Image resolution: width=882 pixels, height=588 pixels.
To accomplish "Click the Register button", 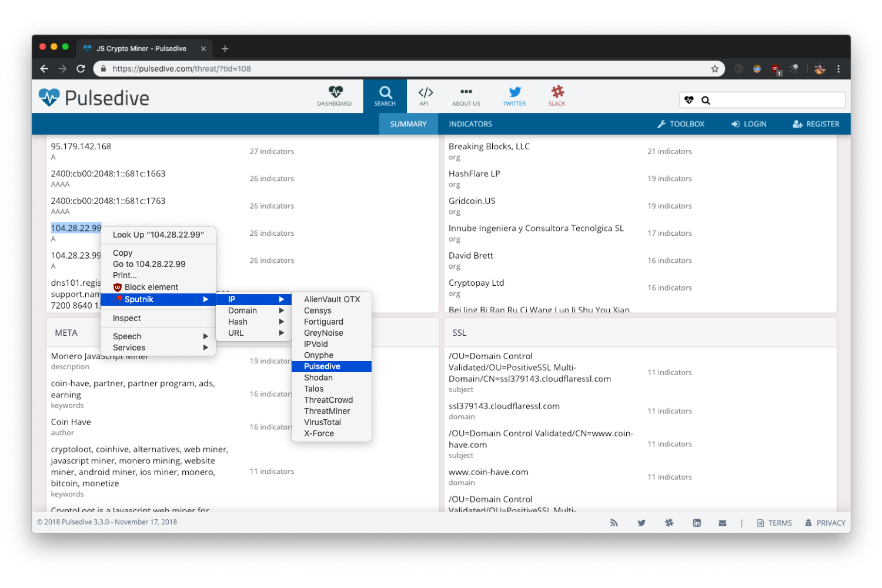I will pos(816,124).
